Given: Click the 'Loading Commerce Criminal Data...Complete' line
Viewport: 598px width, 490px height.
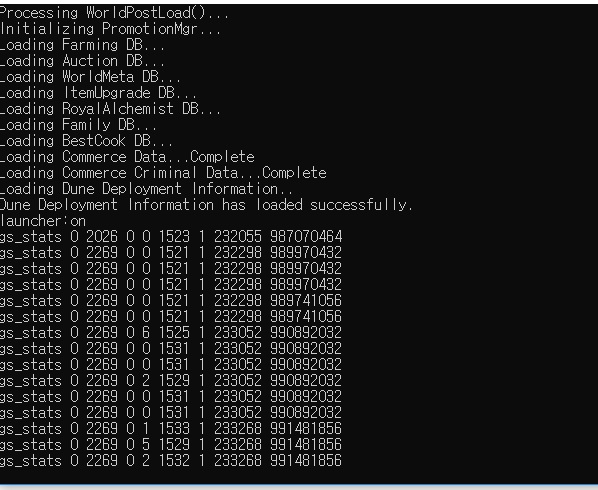Looking at the screenshot, I should (163, 174).
